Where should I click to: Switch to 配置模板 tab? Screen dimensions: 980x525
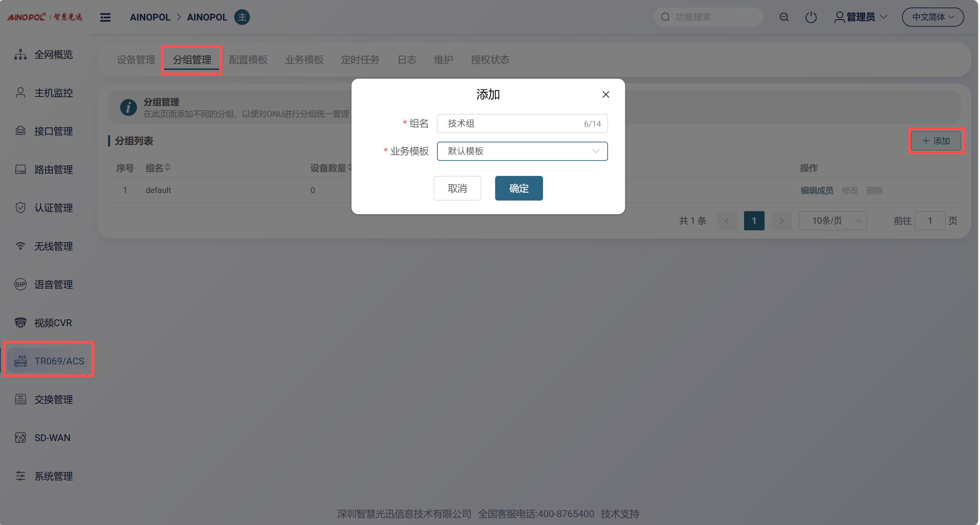pos(248,60)
